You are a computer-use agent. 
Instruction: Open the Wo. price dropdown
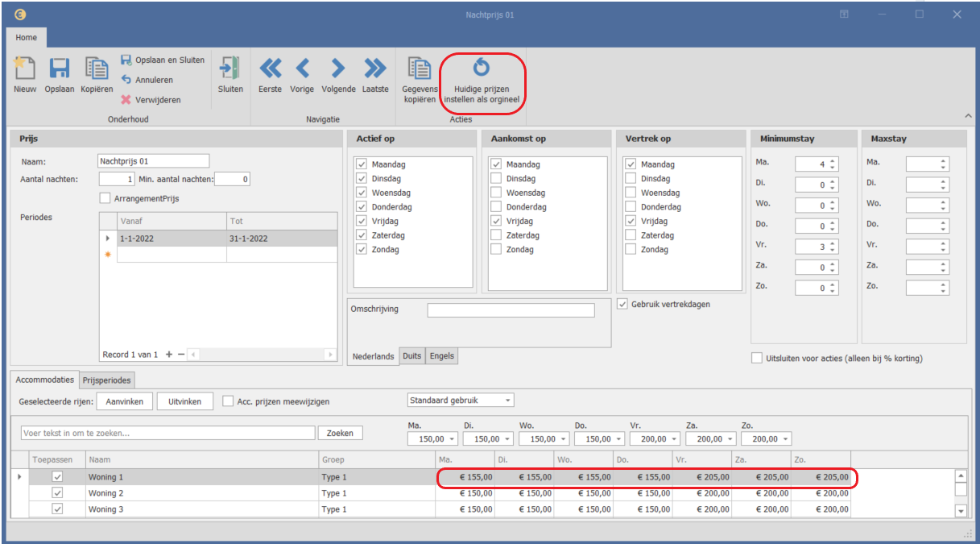pos(562,439)
